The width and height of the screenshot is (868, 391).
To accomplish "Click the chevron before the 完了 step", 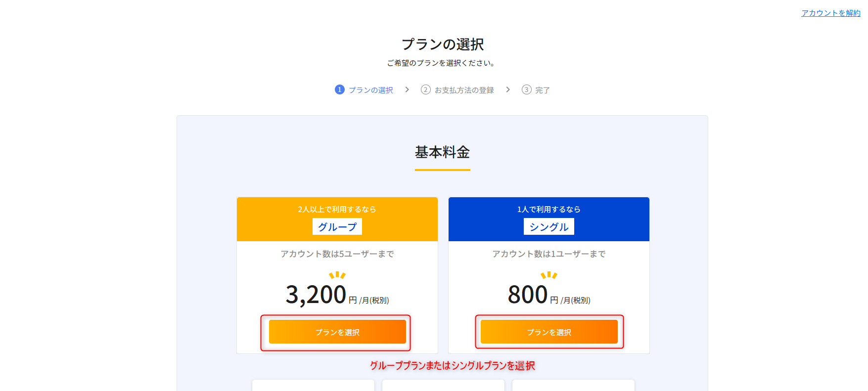I will click(x=508, y=89).
